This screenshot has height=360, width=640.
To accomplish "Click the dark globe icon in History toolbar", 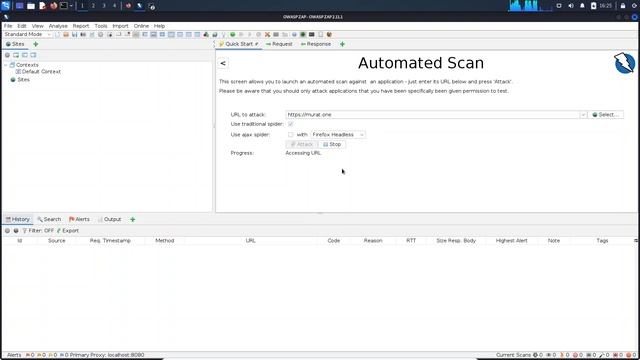I will coord(16,231).
